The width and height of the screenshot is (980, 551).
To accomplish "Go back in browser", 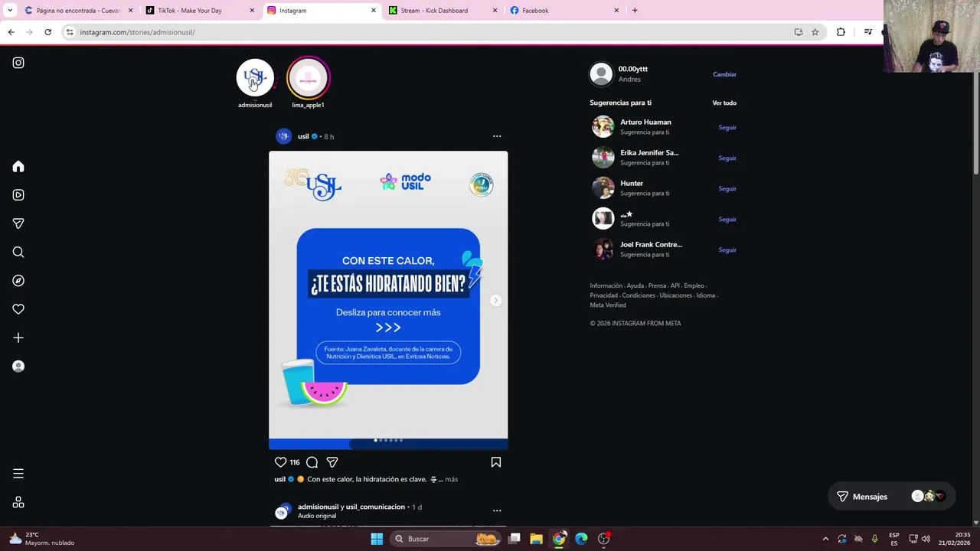I will [x=11, y=32].
